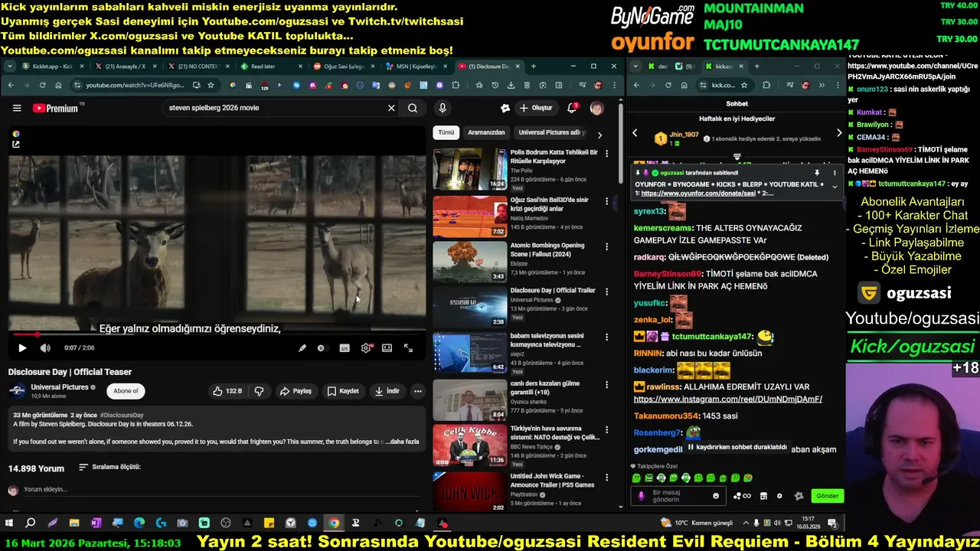
Task: Dislike the Disclosure Day video
Action: (x=260, y=391)
